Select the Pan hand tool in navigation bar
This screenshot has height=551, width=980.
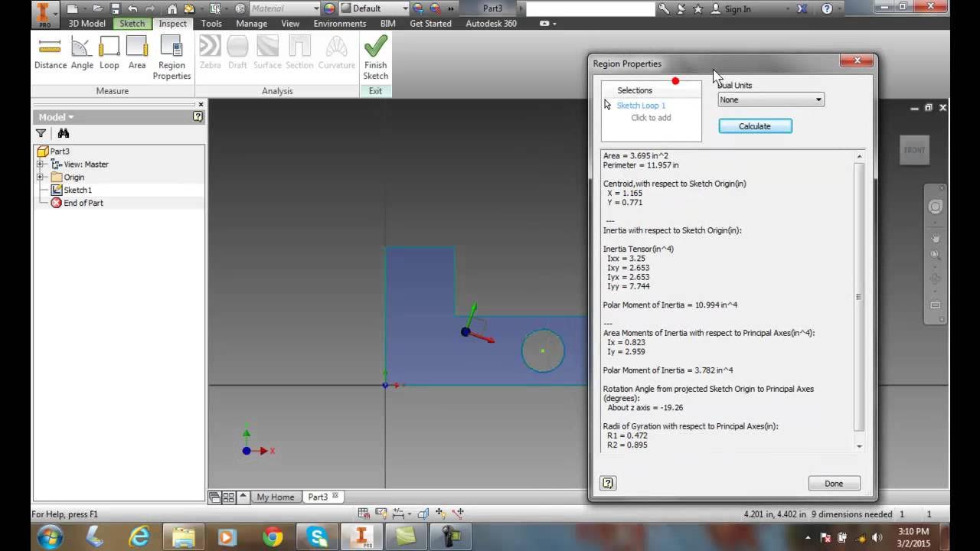(936, 238)
